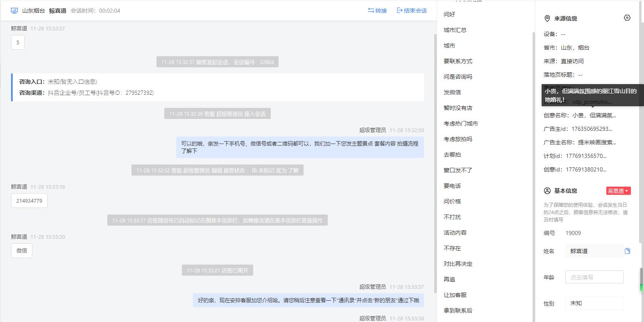Choose quick reply 去哪拍

(452, 155)
